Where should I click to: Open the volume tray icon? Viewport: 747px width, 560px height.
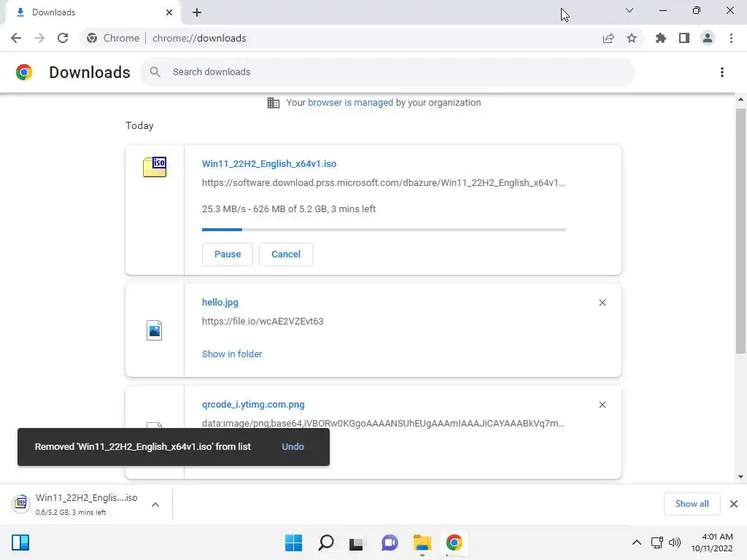click(675, 542)
